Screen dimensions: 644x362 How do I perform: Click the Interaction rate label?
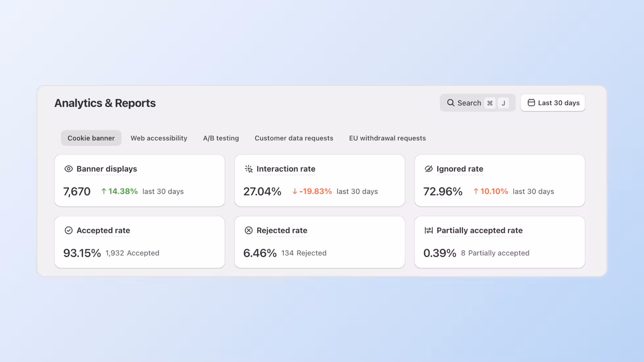click(286, 169)
